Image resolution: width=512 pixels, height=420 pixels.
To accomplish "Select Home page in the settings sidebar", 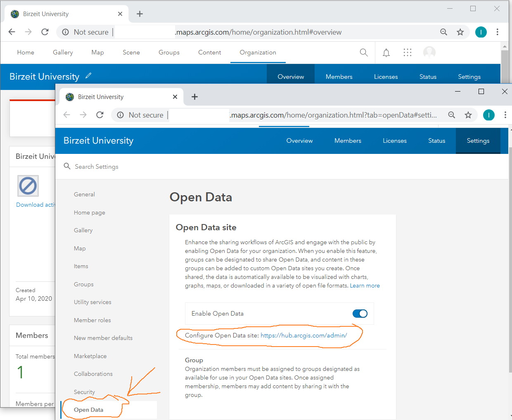I will pos(90,212).
